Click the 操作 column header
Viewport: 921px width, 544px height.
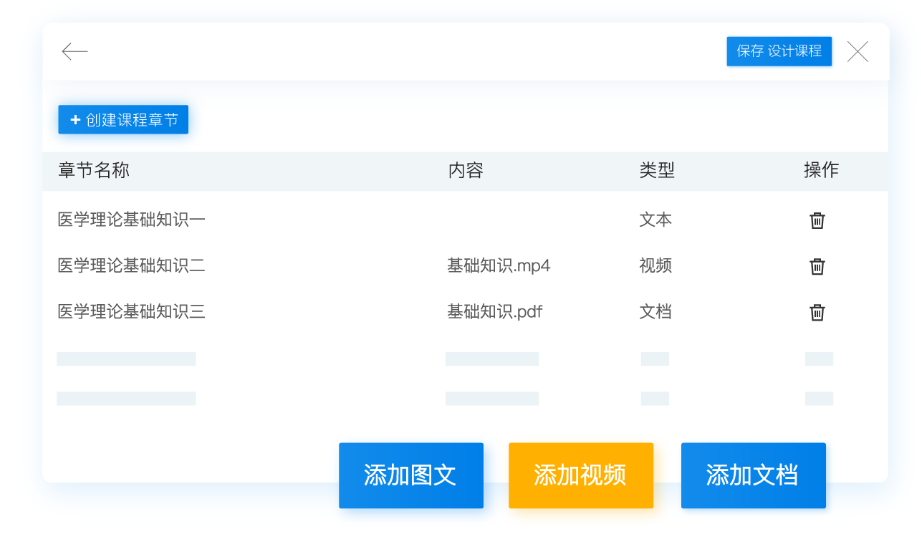click(820, 171)
